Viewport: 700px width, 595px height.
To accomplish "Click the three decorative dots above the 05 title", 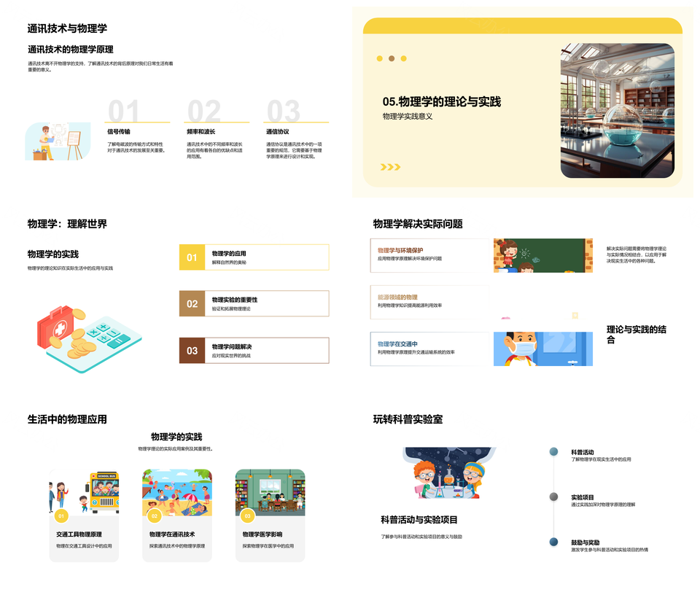I will point(392,58).
